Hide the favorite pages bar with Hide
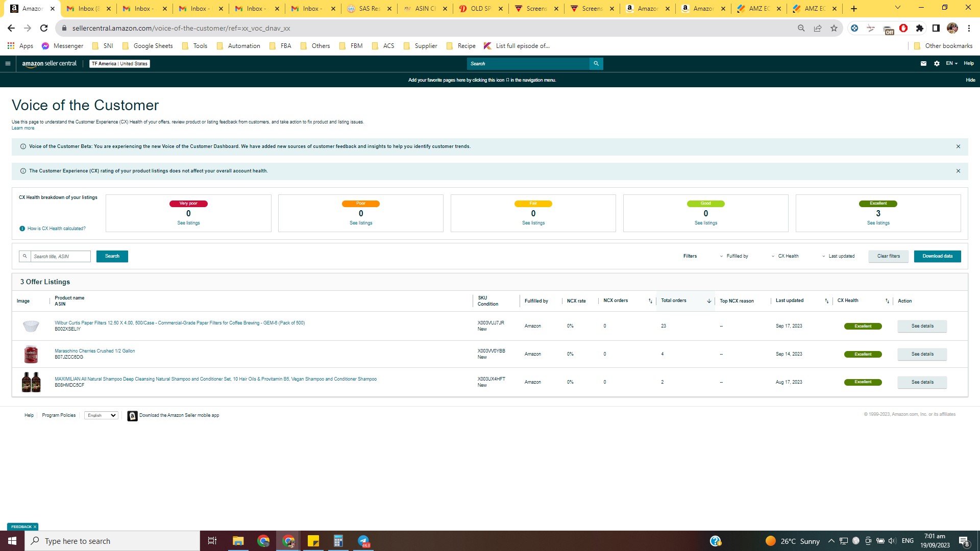980x551 pixels. point(970,80)
